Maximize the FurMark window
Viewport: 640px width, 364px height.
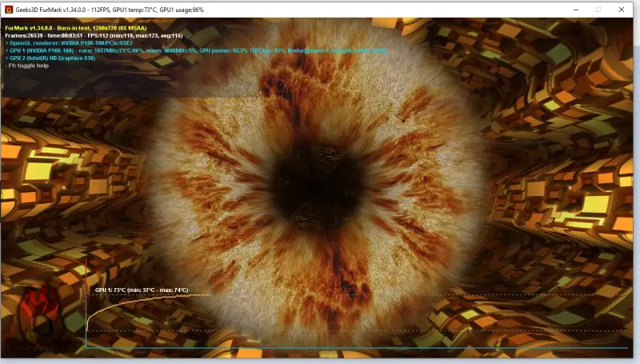tap(598, 9)
